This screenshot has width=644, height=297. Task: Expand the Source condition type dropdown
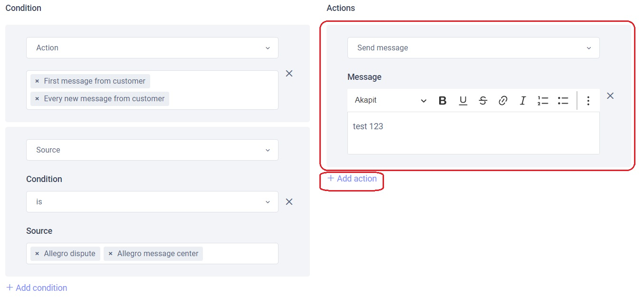point(152,150)
